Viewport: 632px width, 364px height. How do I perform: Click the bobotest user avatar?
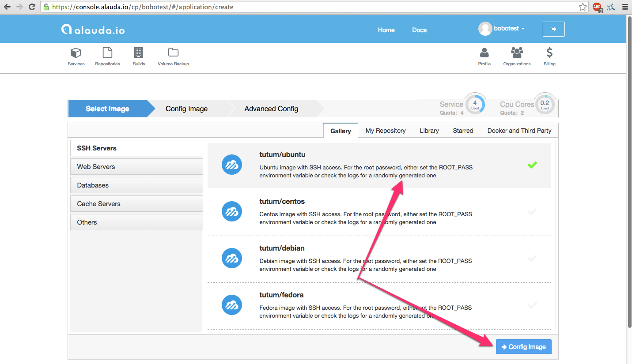click(x=485, y=29)
